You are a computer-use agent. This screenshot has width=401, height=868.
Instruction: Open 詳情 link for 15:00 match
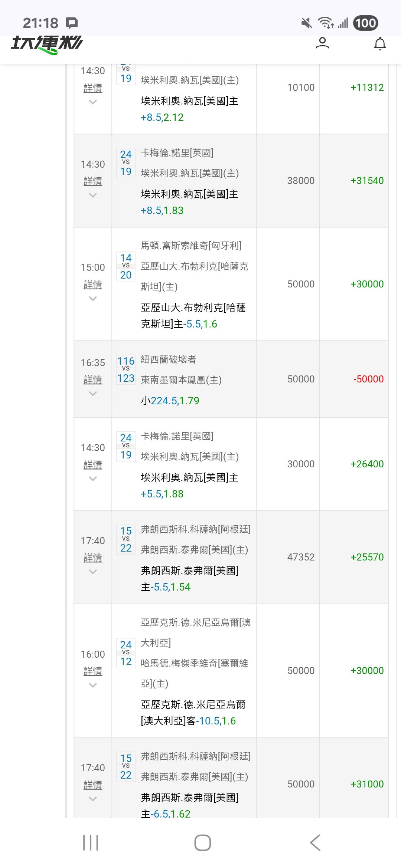(x=93, y=285)
